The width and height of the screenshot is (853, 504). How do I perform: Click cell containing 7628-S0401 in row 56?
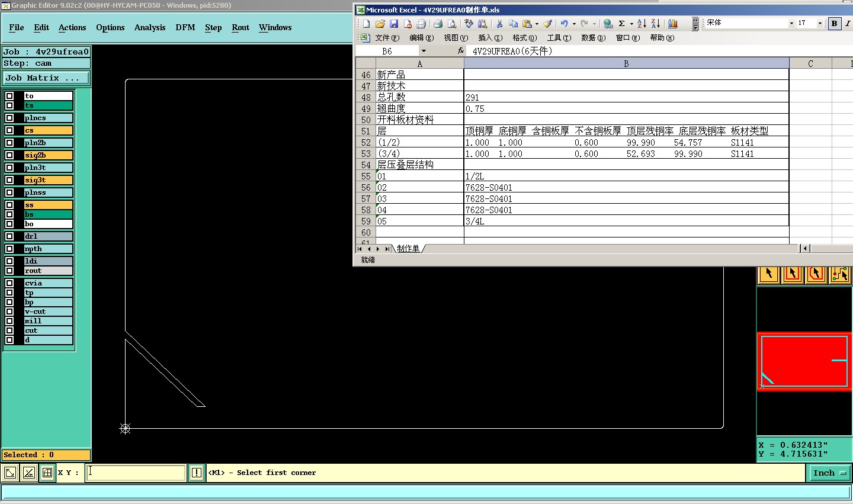pyautogui.click(x=626, y=188)
